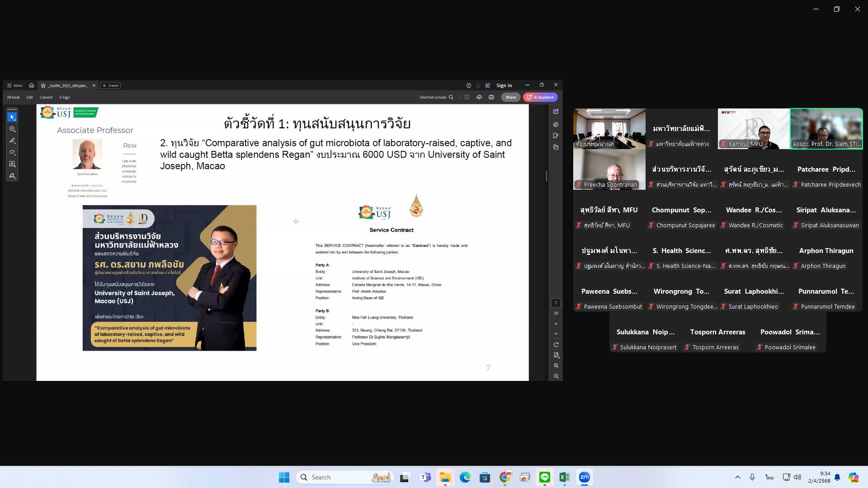Open the fill and sign pen tool
The height and width of the screenshot is (488, 868).
pos(12,176)
